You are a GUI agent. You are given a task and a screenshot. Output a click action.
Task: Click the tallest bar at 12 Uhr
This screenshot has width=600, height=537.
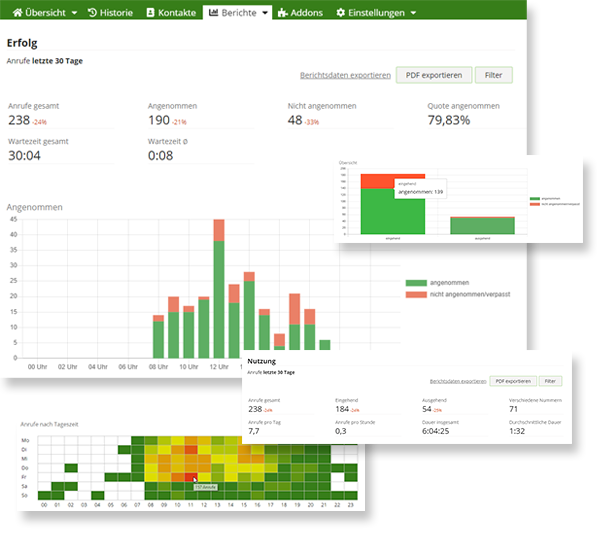[x=219, y=300]
